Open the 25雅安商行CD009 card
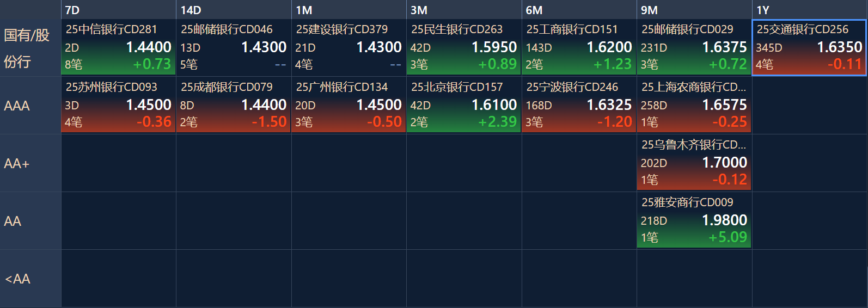The image size is (868, 308). (x=694, y=220)
